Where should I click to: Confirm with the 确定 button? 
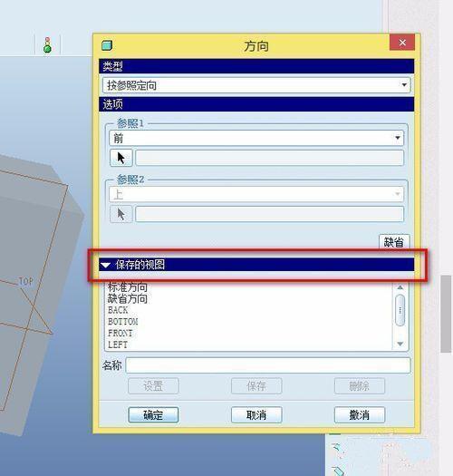click(x=153, y=415)
